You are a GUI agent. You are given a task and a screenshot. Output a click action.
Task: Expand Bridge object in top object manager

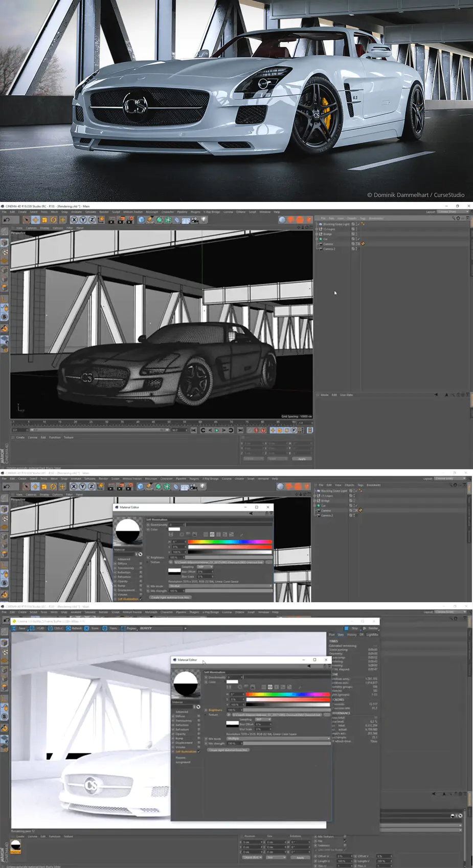[317, 234]
